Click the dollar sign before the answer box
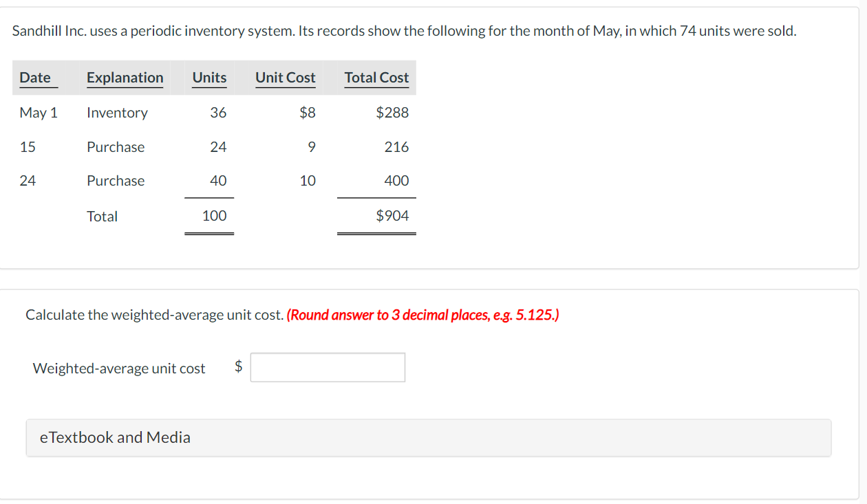Viewport: 867px width, 504px height. pos(238,367)
